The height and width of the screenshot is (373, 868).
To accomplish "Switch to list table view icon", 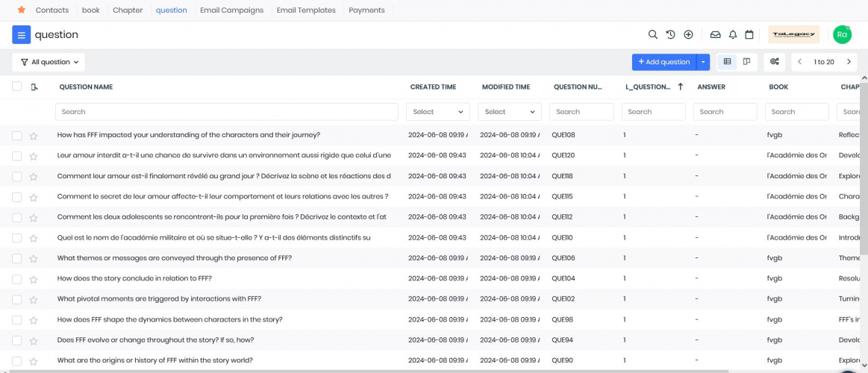I will (x=727, y=62).
